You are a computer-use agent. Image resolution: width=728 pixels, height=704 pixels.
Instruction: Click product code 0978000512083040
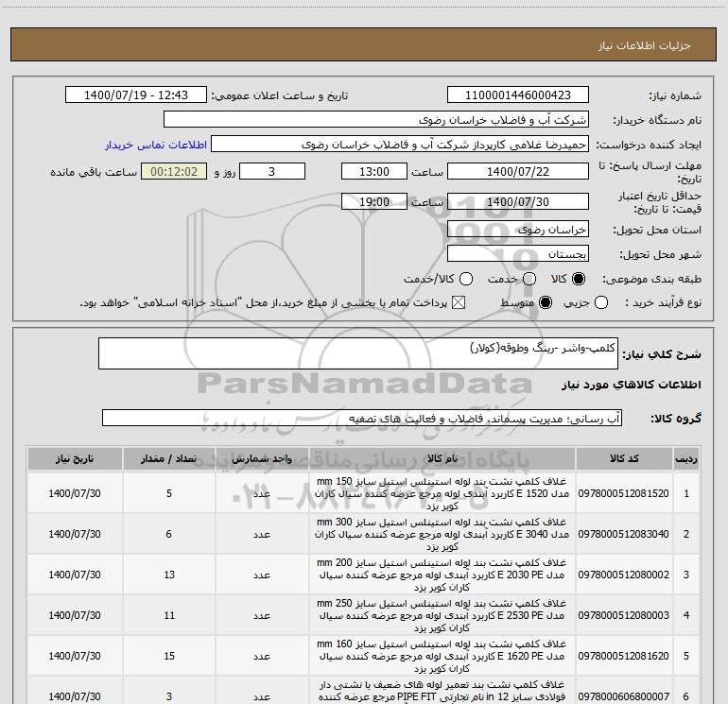tap(624, 534)
